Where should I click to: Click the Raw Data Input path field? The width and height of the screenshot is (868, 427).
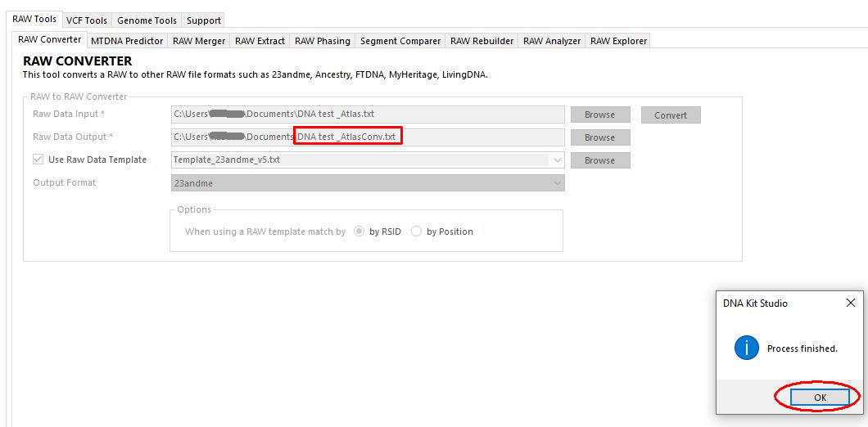[x=367, y=115]
